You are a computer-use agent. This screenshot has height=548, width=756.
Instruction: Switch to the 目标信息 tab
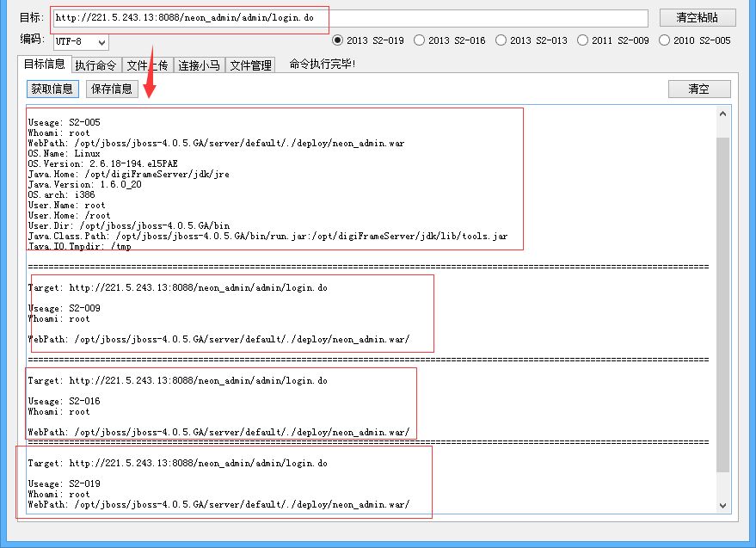coord(45,65)
